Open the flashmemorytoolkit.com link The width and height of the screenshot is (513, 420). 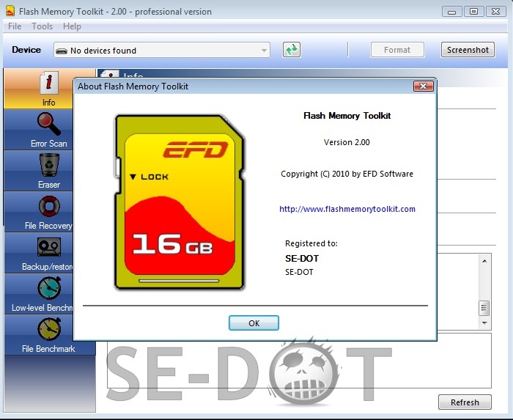347,209
